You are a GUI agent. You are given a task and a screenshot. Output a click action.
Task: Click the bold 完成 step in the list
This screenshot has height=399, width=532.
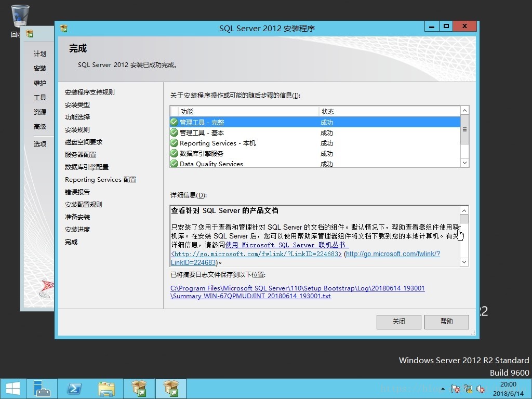coord(71,242)
